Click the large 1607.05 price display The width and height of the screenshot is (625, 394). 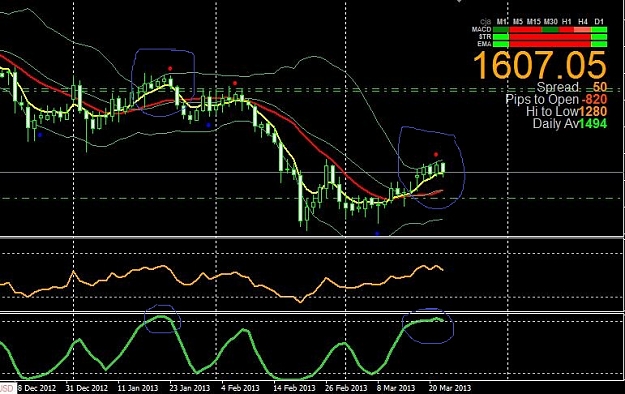(x=539, y=65)
